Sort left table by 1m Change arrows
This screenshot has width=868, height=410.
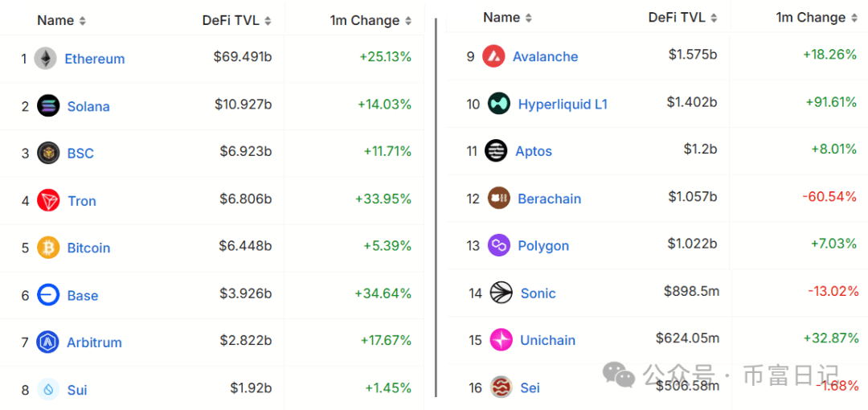point(408,21)
